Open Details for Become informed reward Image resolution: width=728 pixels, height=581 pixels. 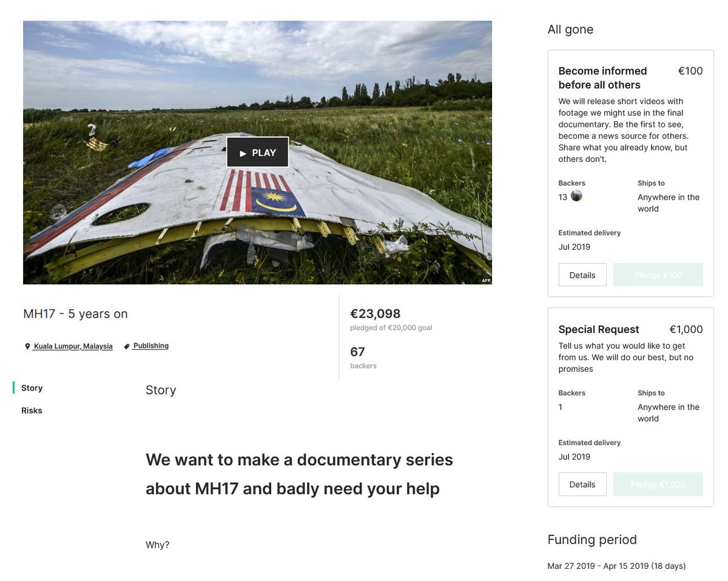coord(582,275)
